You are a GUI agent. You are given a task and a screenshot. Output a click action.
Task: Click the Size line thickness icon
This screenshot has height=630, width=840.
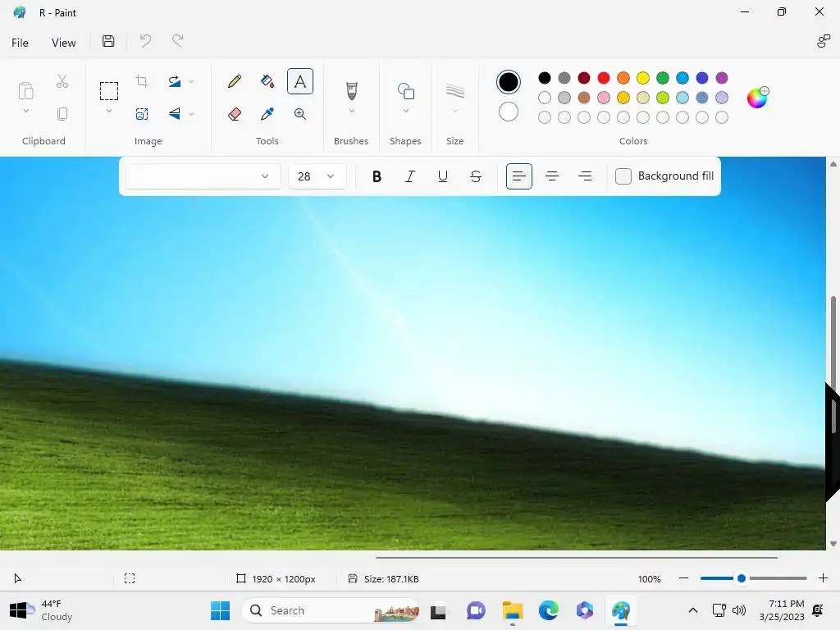coord(454,91)
